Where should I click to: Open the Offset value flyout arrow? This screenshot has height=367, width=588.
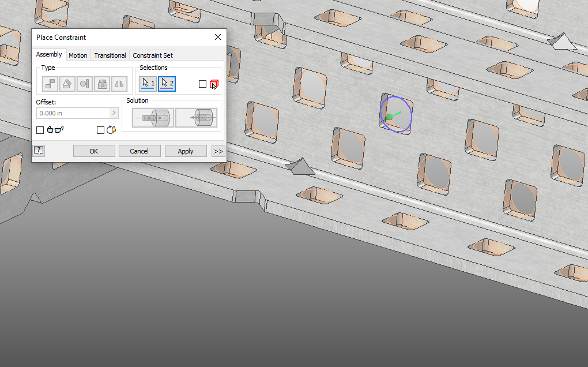[114, 113]
